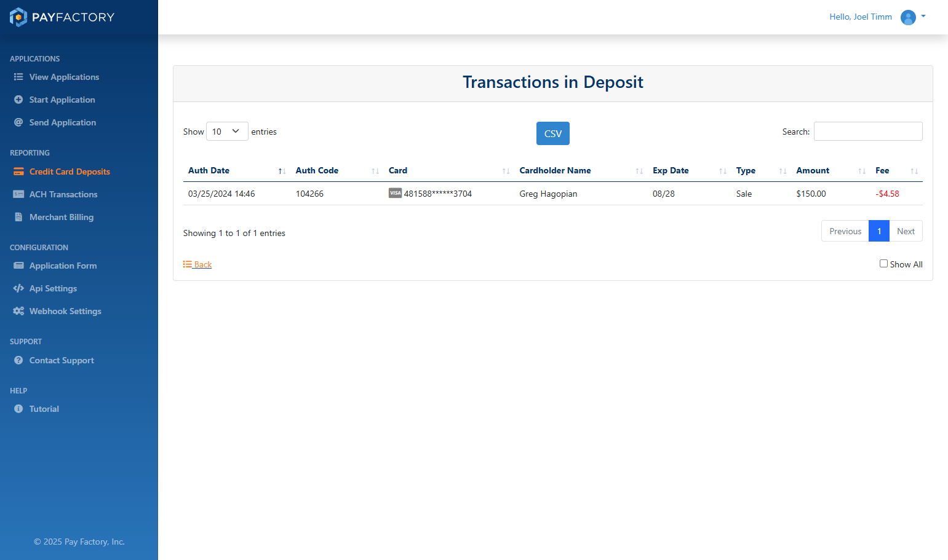
Task: Open View Applications in the sidebar
Action: pyautogui.click(x=64, y=77)
